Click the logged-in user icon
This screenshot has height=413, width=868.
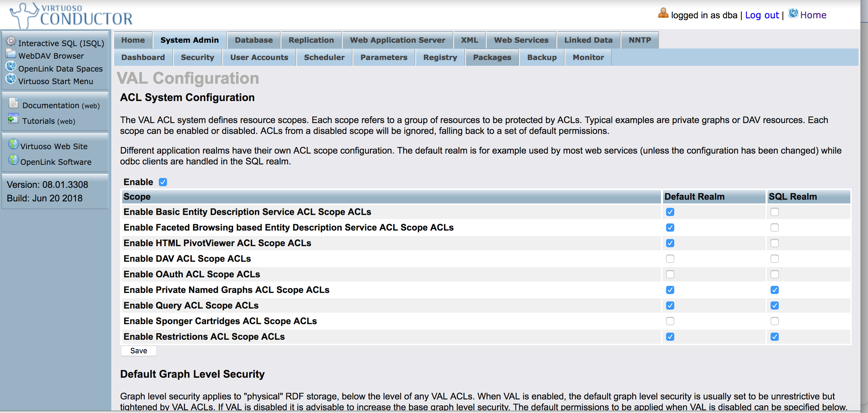663,14
